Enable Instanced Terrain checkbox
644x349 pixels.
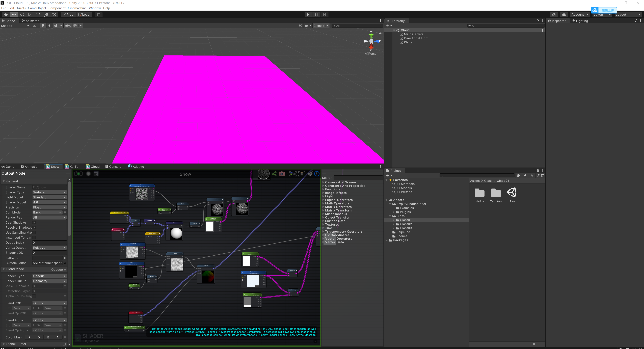[x=34, y=237]
